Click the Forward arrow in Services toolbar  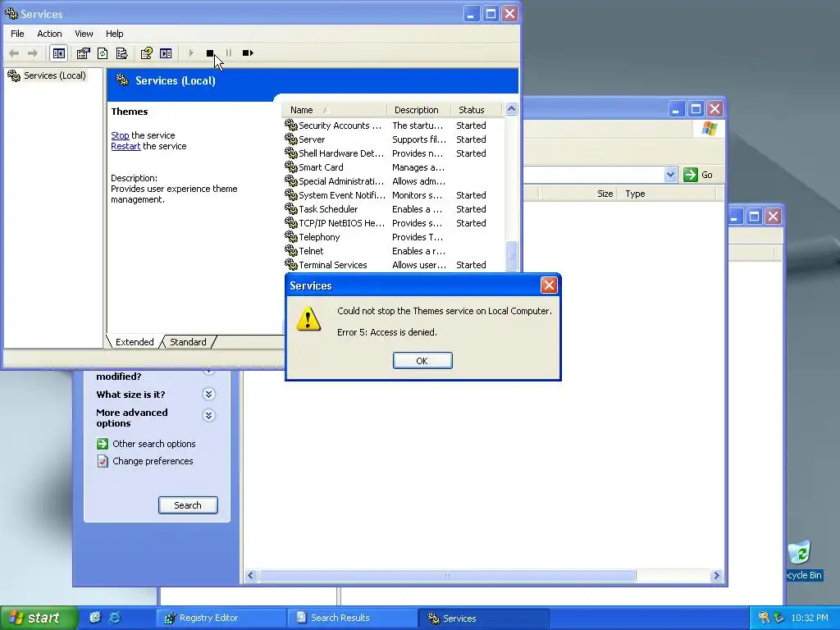click(33, 53)
